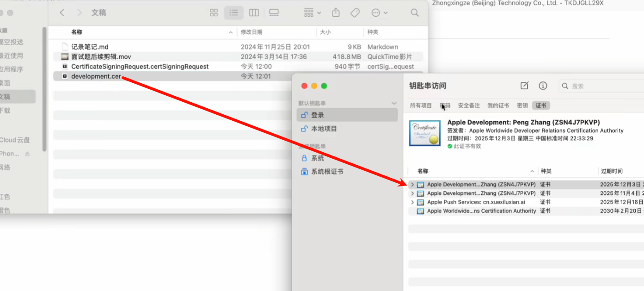Go forward in Finder window
This screenshot has height=291, width=644.
(79, 13)
